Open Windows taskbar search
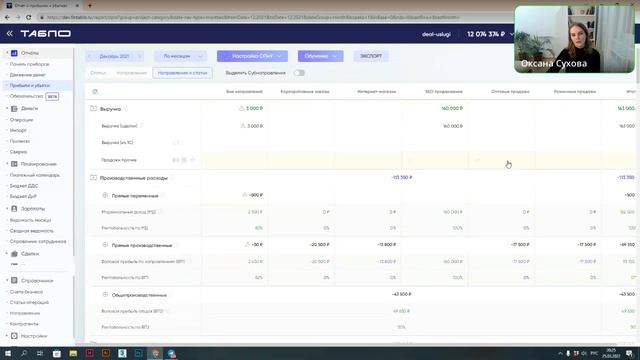The image size is (640, 360). (24, 353)
